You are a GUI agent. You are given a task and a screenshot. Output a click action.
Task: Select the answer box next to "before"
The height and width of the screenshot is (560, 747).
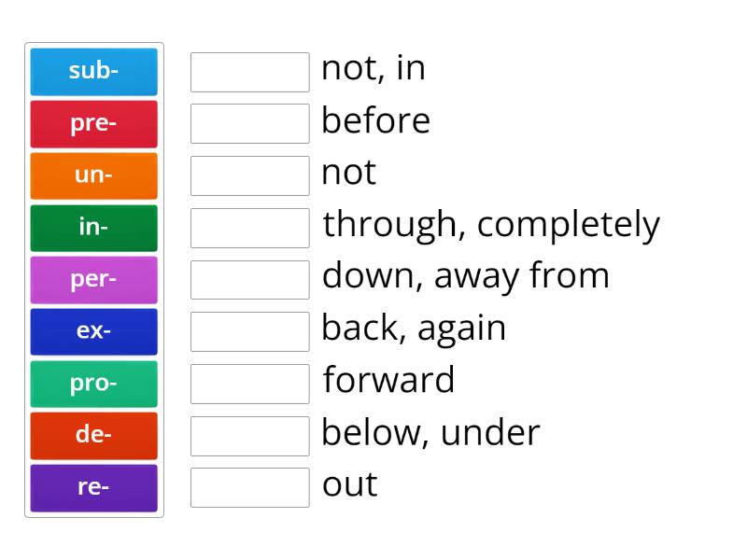(x=249, y=123)
